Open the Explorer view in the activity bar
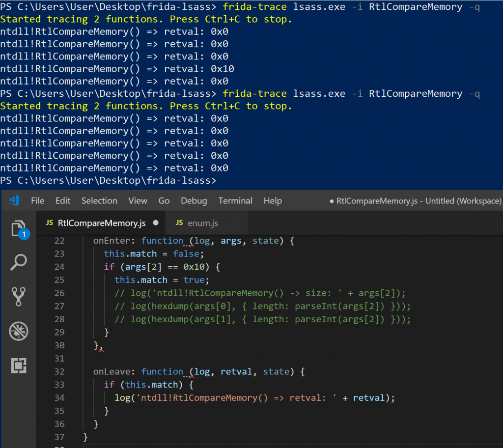 click(18, 229)
